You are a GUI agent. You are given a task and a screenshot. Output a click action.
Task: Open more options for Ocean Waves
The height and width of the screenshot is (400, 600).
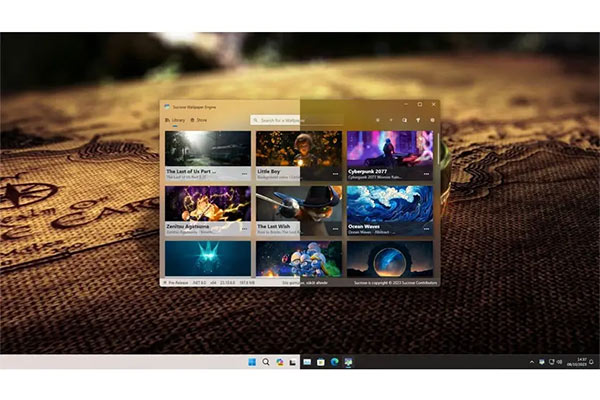coord(427,228)
